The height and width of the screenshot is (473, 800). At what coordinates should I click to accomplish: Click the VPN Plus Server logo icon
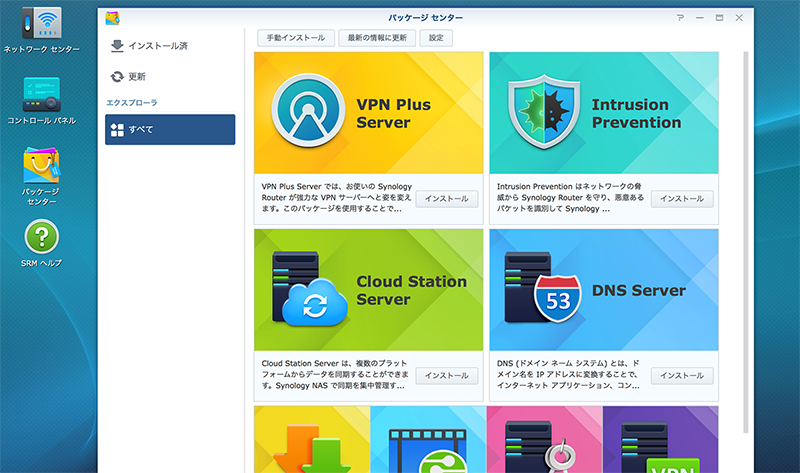[308, 110]
